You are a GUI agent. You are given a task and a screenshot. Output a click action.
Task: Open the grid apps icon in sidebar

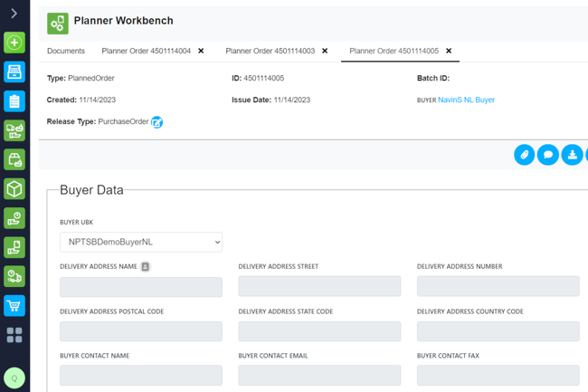(14, 335)
